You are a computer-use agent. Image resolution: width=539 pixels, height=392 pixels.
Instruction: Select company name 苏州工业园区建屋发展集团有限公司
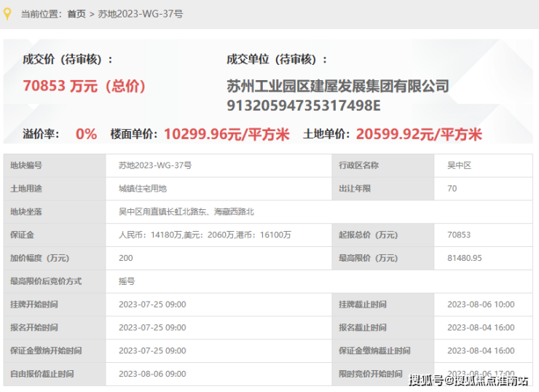337,86
